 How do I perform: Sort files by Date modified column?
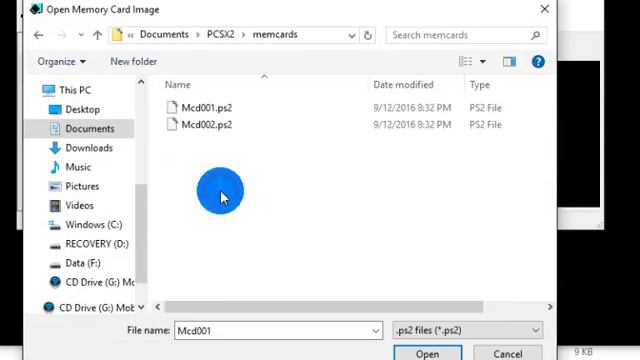coord(403,84)
